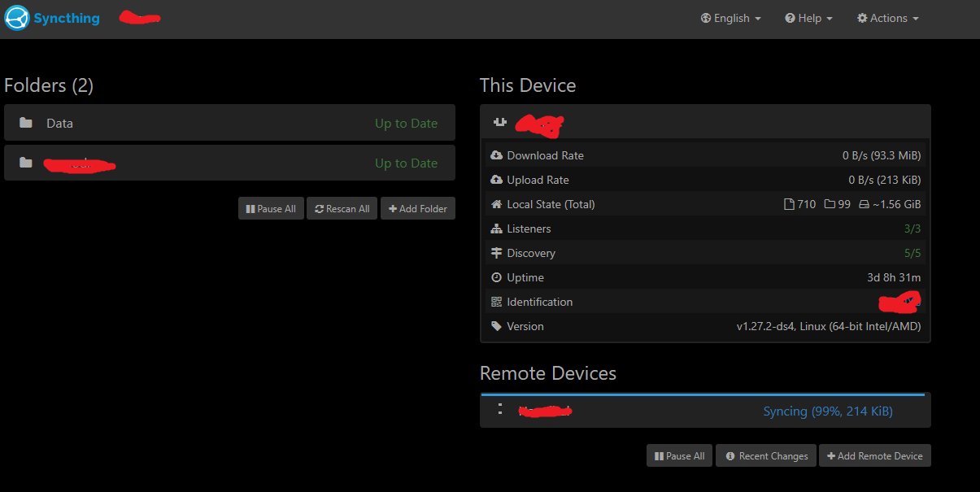
Task: Click the Syncthing brand name link
Action: click(x=67, y=18)
